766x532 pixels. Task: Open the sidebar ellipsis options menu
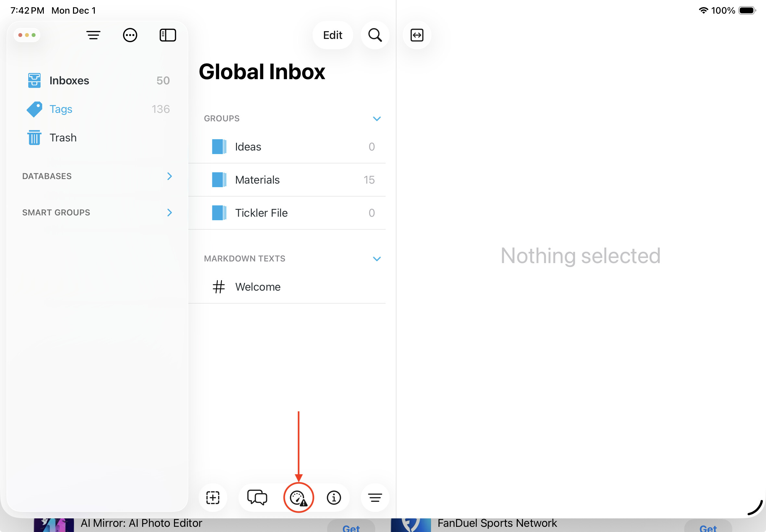[130, 35]
